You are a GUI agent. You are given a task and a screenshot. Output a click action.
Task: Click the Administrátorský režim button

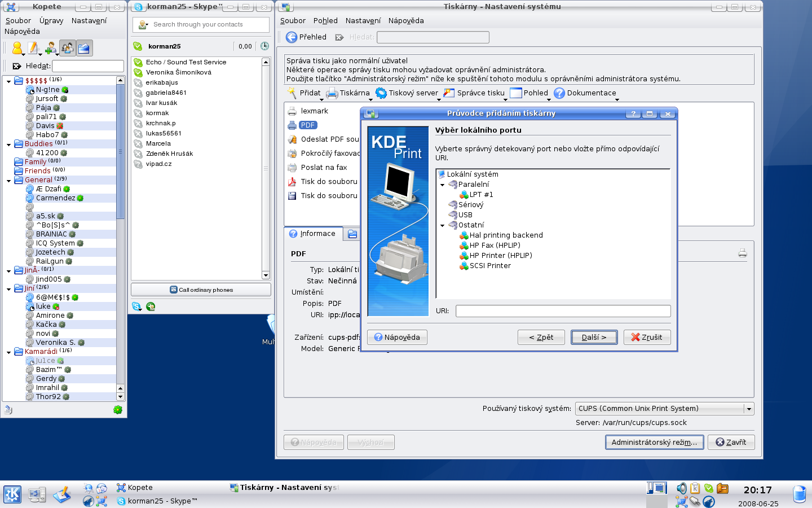654,443
